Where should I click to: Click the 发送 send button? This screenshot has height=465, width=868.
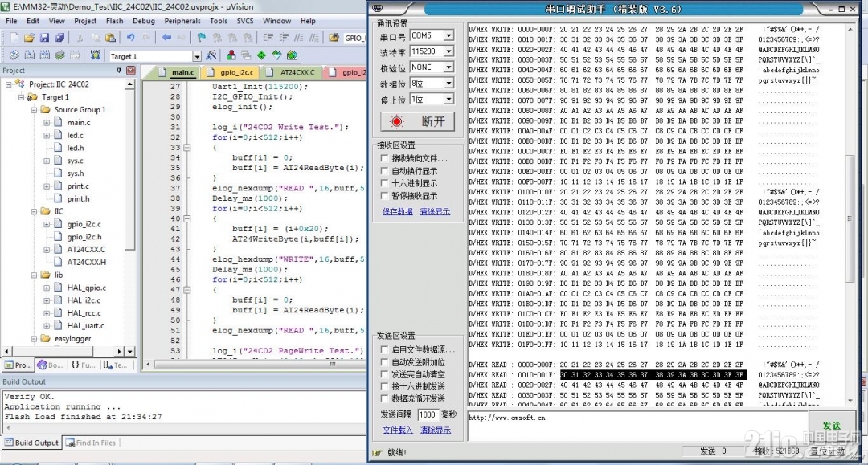click(832, 425)
